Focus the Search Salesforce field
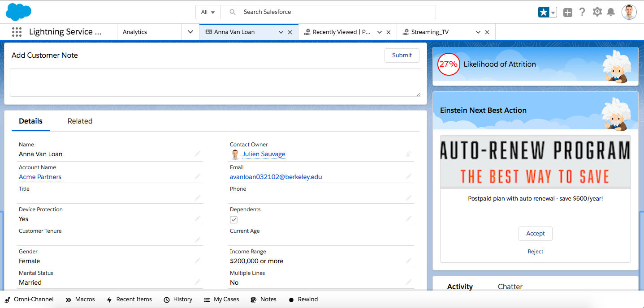The image size is (644, 308). coord(328,12)
